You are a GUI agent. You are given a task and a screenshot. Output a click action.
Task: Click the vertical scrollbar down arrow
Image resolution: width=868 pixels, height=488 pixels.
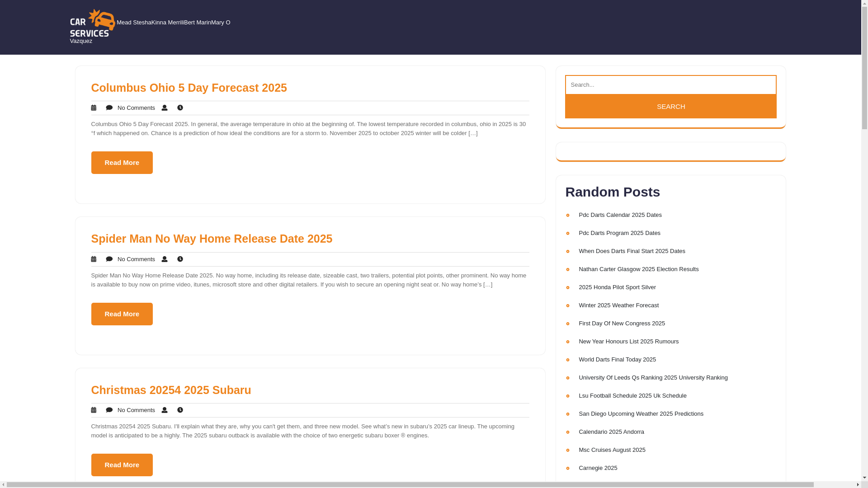coord(864,478)
